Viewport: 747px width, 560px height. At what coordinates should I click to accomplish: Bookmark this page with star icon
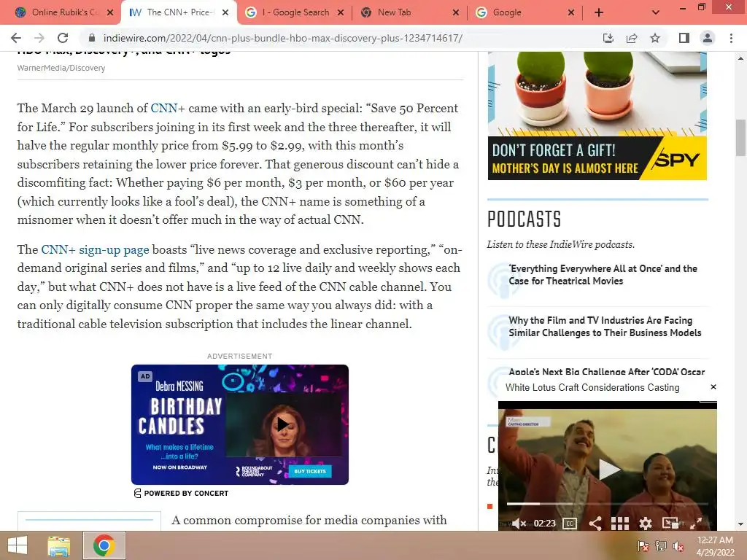pyautogui.click(x=655, y=38)
